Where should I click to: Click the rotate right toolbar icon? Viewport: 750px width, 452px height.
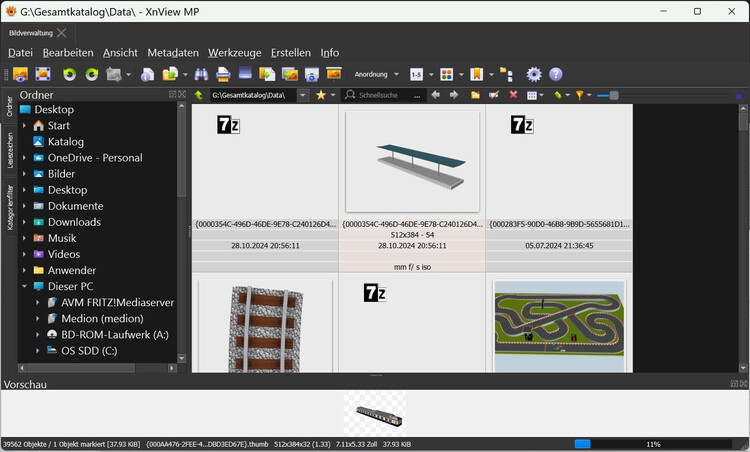(x=91, y=74)
